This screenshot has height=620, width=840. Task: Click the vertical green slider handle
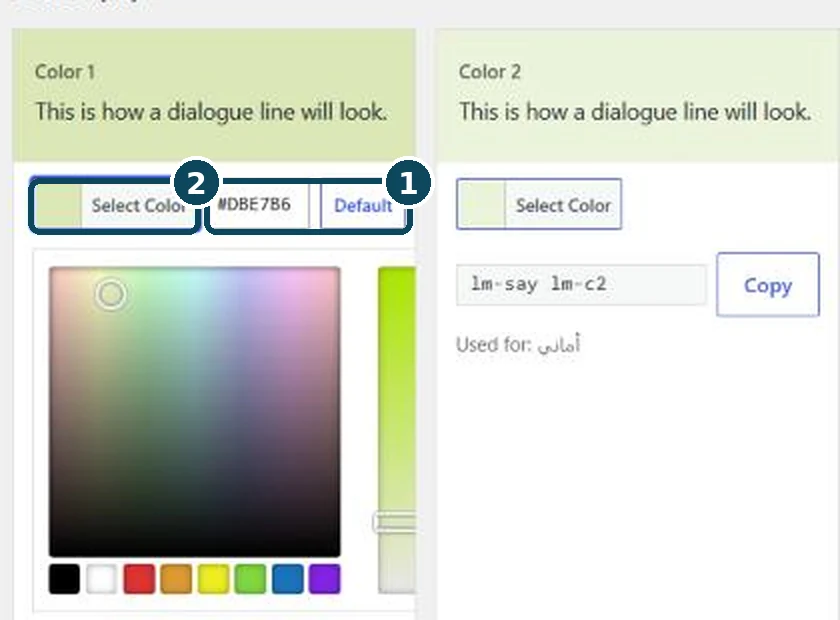pyautogui.click(x=394, y=522)
